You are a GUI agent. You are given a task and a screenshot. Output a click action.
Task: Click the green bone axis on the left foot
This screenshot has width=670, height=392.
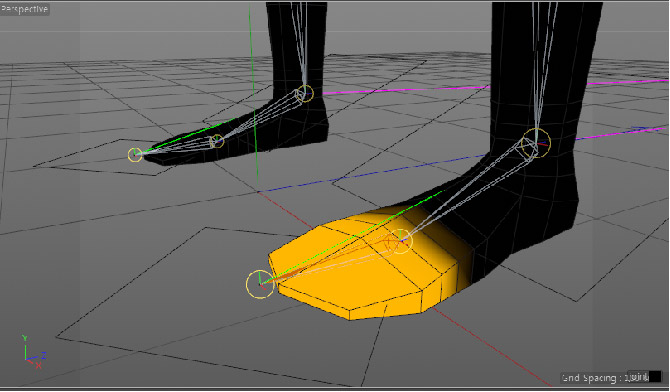188,135
